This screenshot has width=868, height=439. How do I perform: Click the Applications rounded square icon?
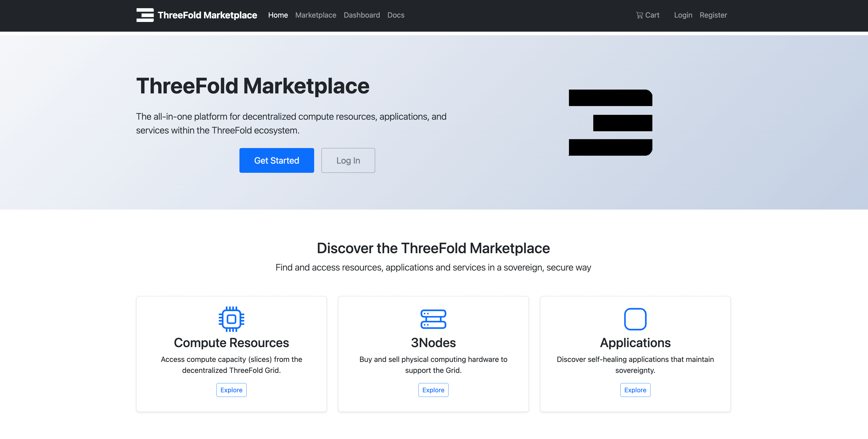point(635,319)
